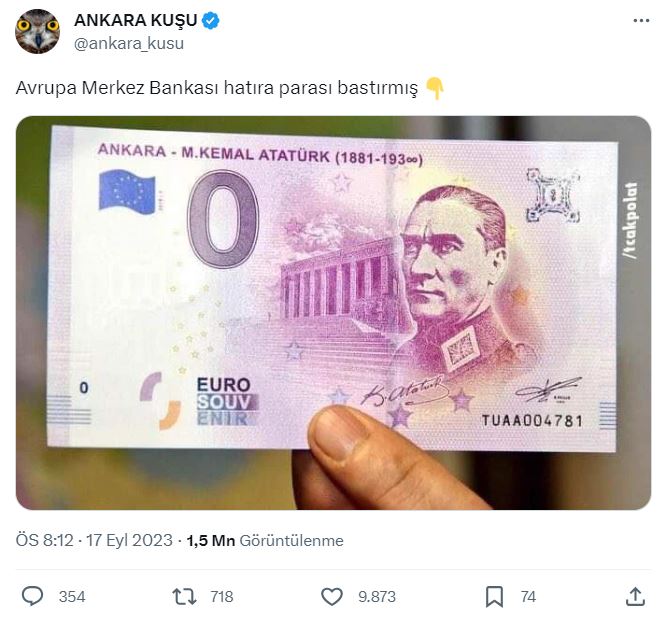Screen dimensions: 668x622
Task: Click the 17 Eyl 2023 date
Action: coord(129,540)
